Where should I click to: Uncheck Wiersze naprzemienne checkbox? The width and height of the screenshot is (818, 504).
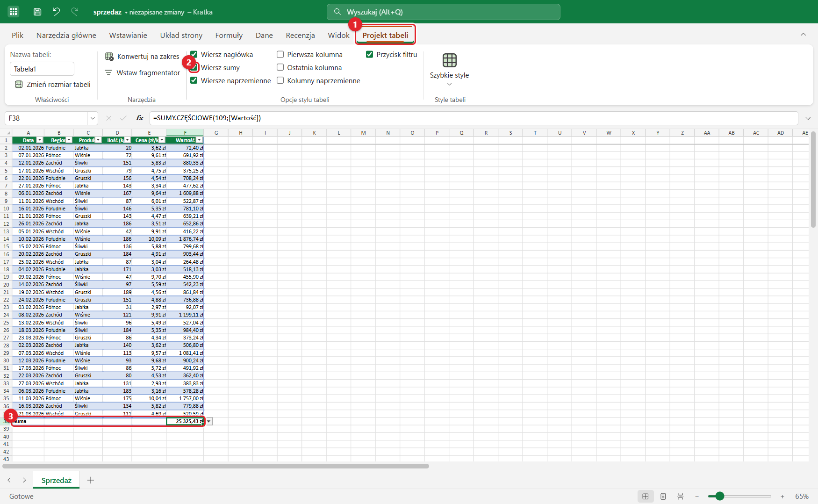point(194,80)
